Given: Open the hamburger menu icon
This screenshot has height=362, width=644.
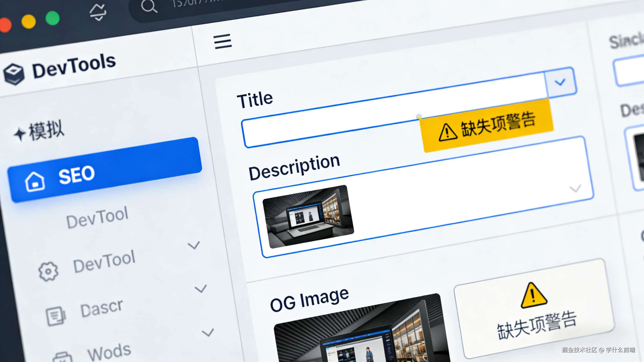Looking at the screenshot, I should point(222,42).
